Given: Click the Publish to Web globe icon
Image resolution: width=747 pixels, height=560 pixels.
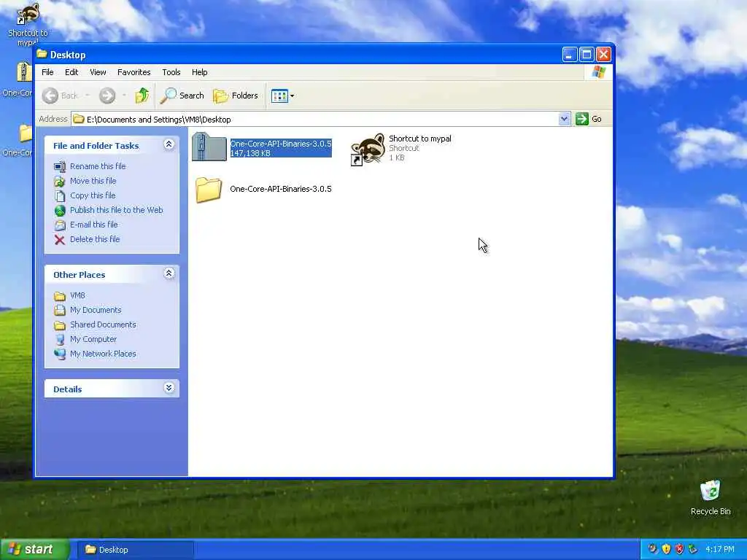Looking at the screenshot, I should coord(60,211).
